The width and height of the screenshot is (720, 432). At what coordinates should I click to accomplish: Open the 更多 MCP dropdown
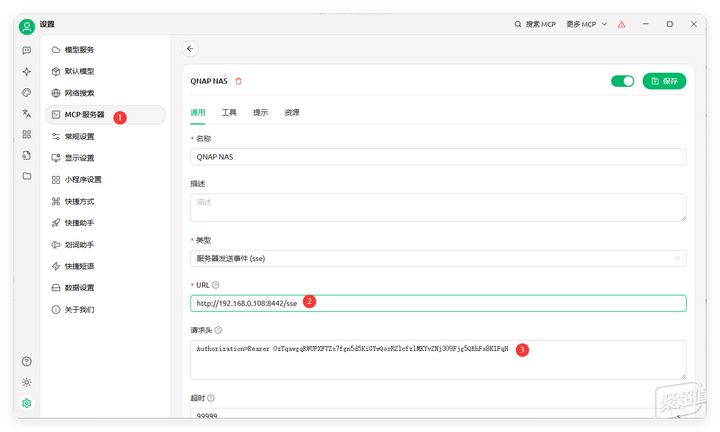(587, 23)
